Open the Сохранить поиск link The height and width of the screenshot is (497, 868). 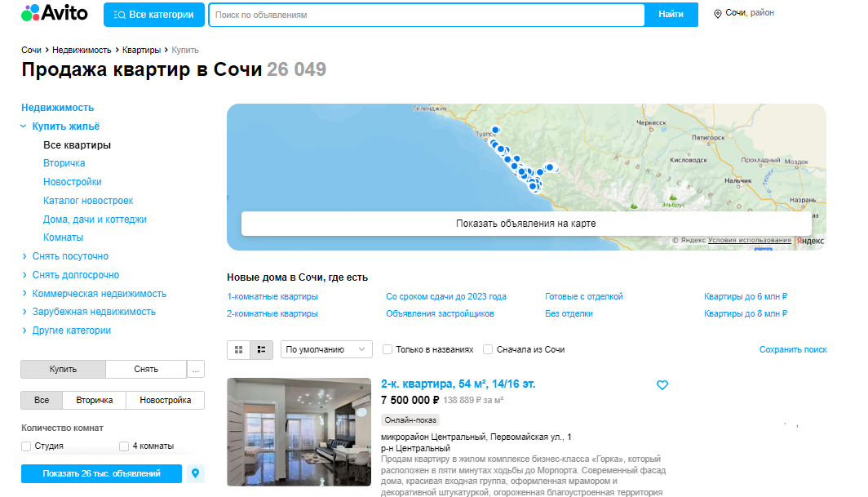(794, 348)
